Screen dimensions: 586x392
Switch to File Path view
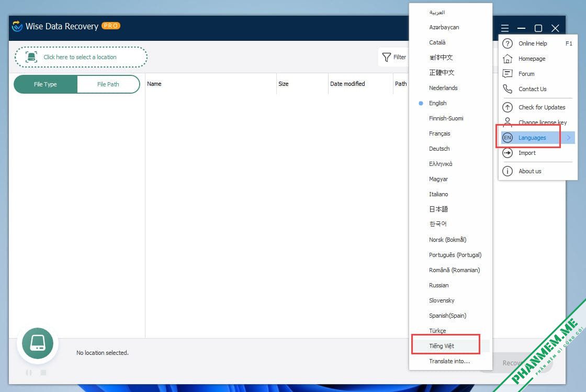click(108, 84)
